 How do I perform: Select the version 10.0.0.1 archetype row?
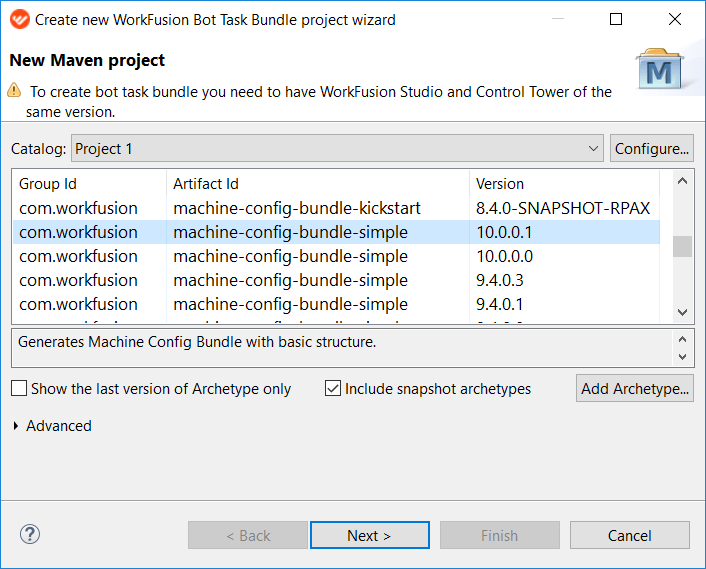coord(336,232)
